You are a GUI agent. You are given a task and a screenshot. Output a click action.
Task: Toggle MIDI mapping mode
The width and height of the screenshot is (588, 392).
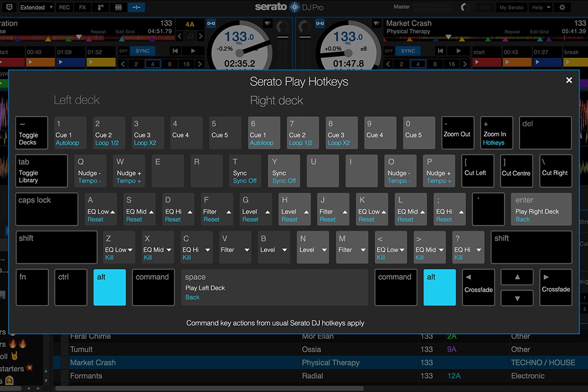pos(484,7)
